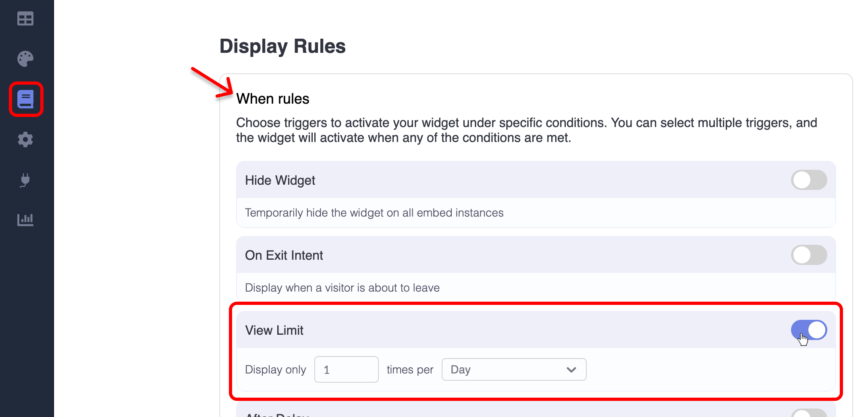Open the table layout icon in sidebar
The width and height of the screenshot is (868, 417).
25,19
